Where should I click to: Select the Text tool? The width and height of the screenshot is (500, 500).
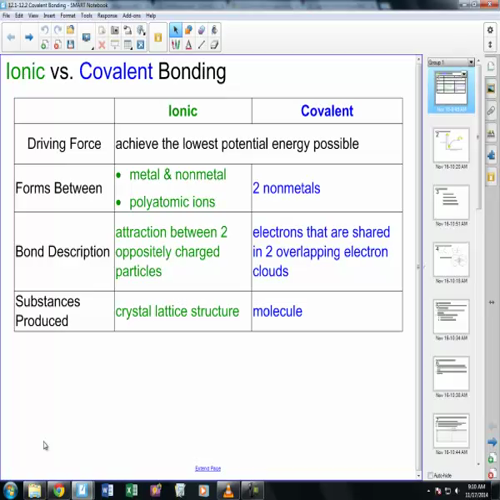189,44
